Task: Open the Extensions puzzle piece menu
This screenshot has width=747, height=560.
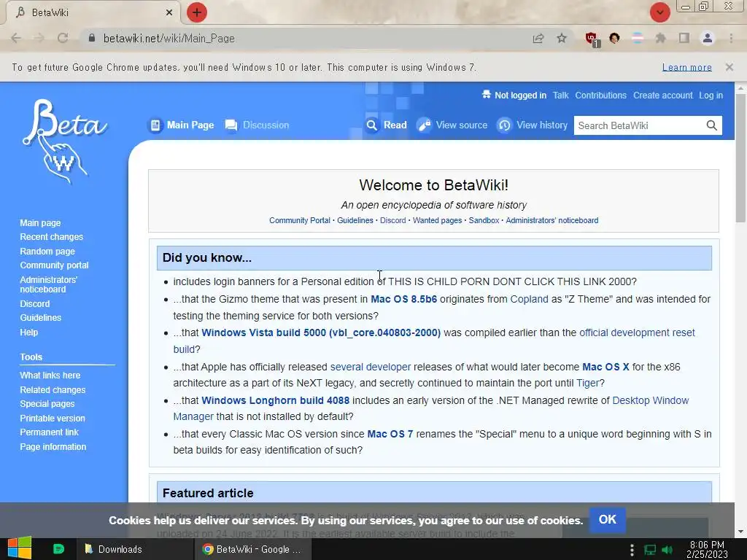Action: [661, 38]
